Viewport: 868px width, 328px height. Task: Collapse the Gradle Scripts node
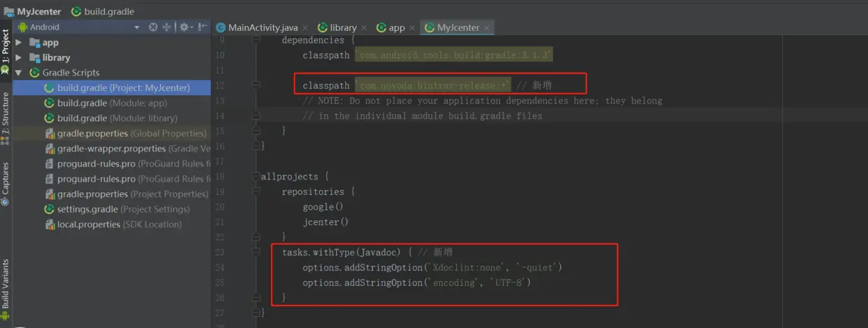click(x=19, y=73)
